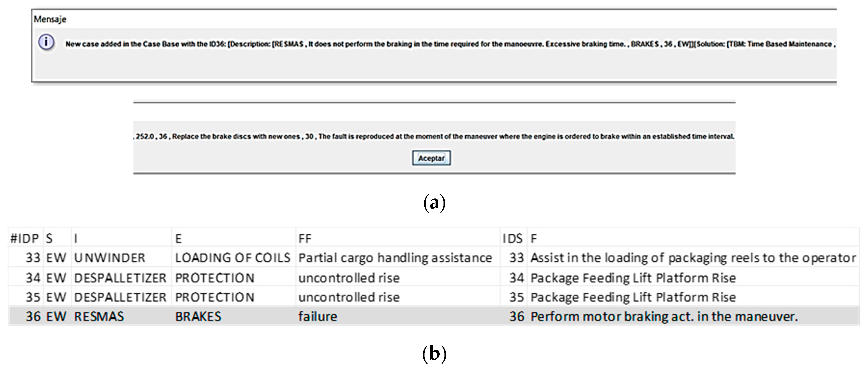Image resolution: width=868 pixels, height=369 pixels.
Task: Click the I column header
Action: 76,239
